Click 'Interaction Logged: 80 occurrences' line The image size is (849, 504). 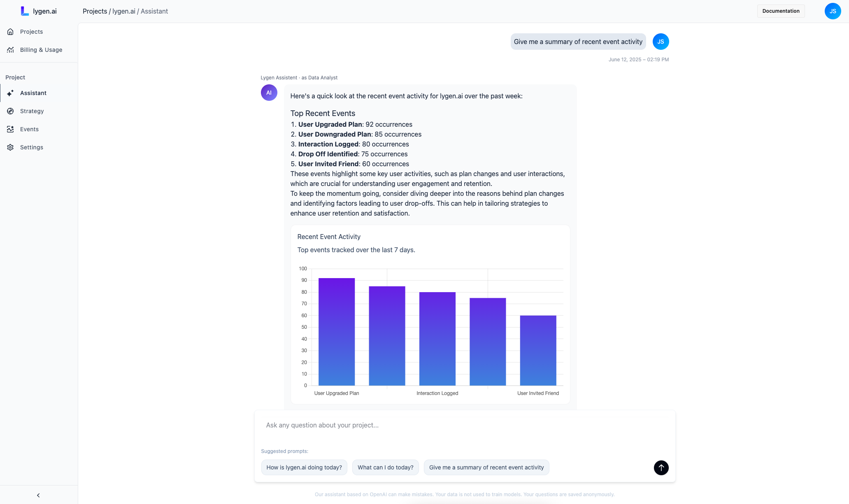tap(354, 144)
